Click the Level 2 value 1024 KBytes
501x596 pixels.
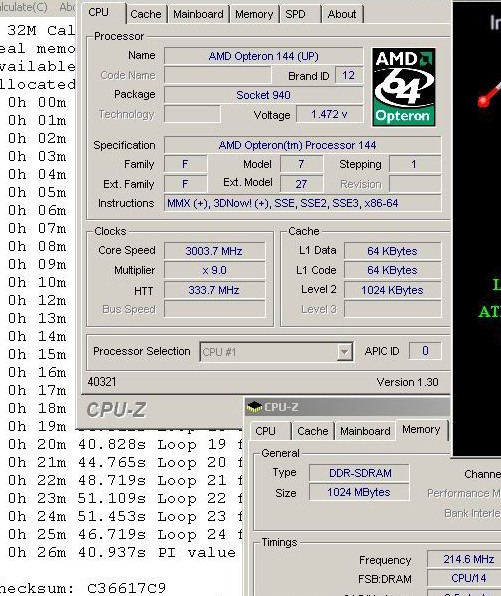(x=393, y=290)
